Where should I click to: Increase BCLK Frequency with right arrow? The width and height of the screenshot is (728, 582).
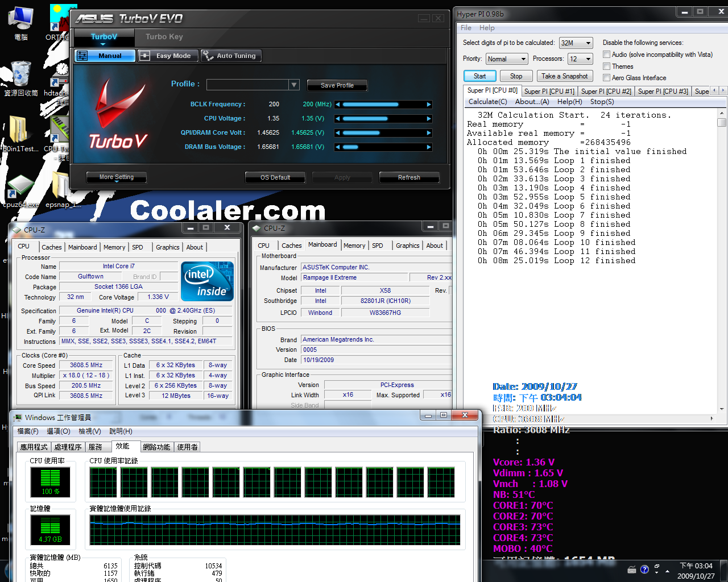point(429,105)
